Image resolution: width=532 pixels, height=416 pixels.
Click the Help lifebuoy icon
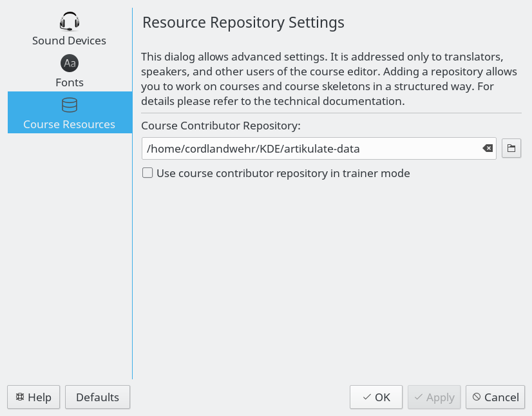click(20, 397)
